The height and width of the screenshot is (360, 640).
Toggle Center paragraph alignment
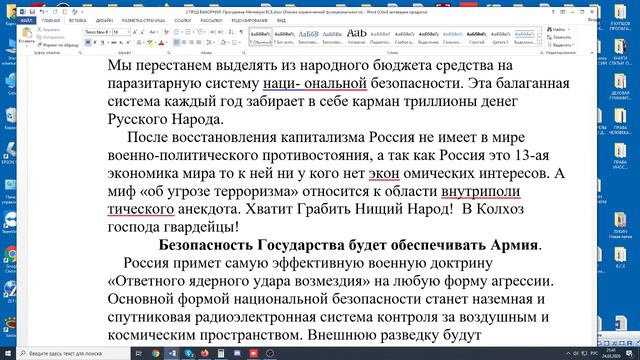point(184,42)
